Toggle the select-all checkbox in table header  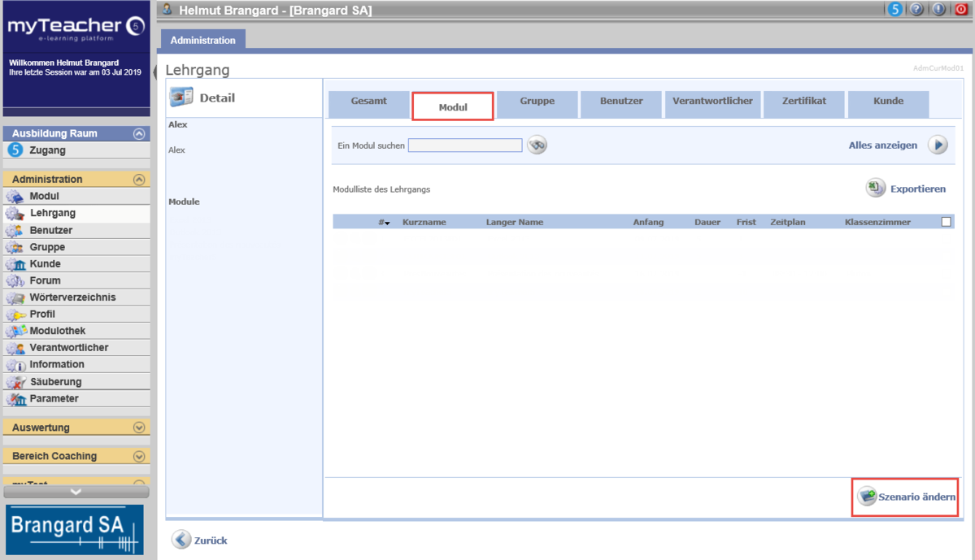(946, 222)
